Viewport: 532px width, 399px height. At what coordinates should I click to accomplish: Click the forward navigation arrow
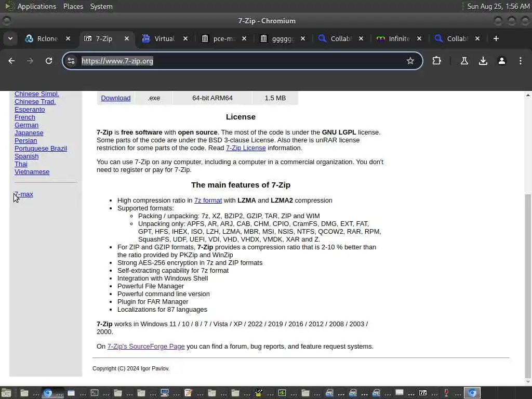pos(30,61)
